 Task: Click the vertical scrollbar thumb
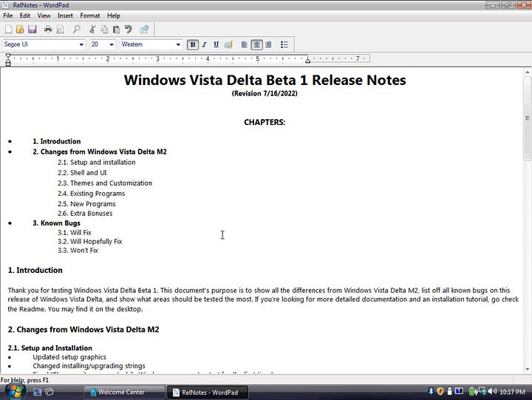tap(528, 118)
